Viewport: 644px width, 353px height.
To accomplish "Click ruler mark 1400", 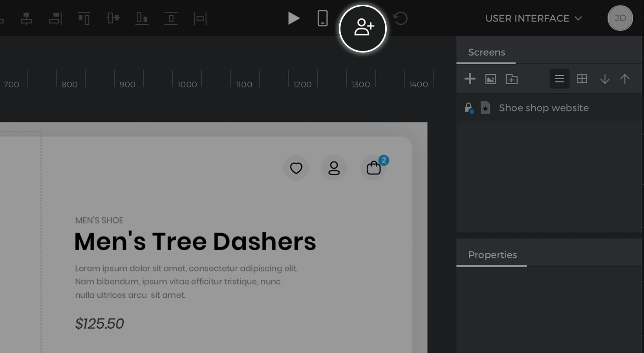I will pos(419,84).
